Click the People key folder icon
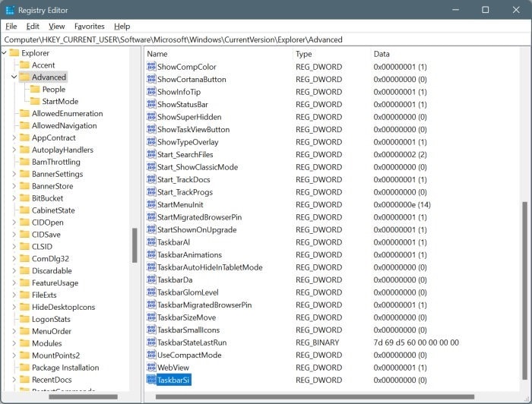 coord(35,89)
